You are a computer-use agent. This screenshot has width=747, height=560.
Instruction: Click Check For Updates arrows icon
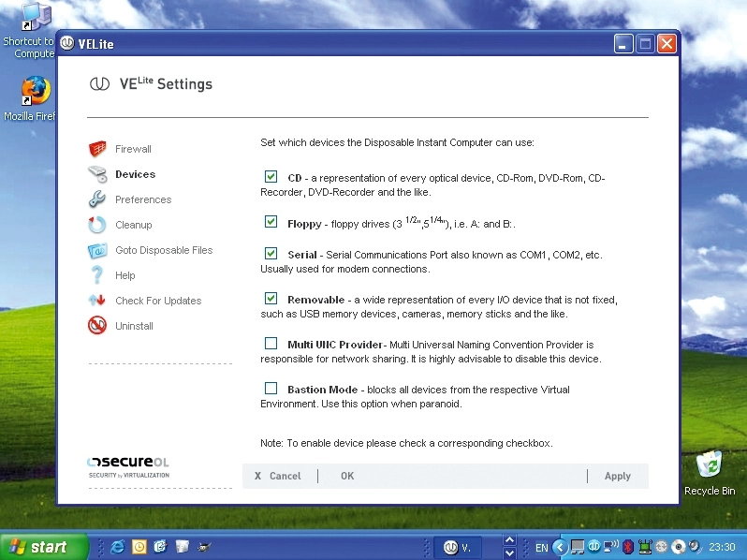coord(97,301)
